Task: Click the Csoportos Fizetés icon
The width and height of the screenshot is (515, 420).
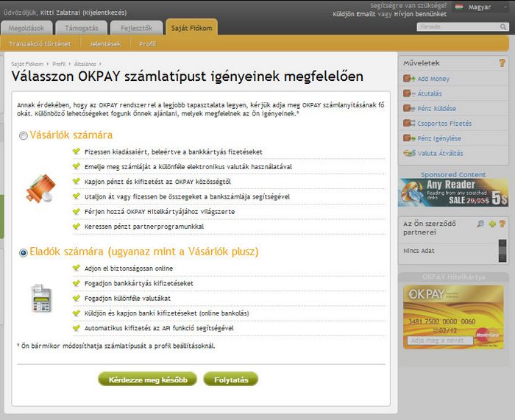Action: (x=409, y=123)
